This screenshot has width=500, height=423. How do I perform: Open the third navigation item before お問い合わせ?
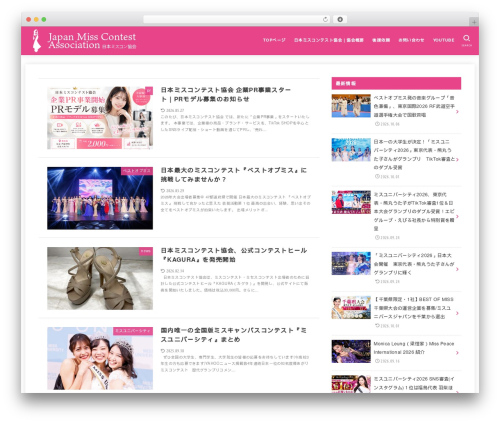[x=381, y=40]
